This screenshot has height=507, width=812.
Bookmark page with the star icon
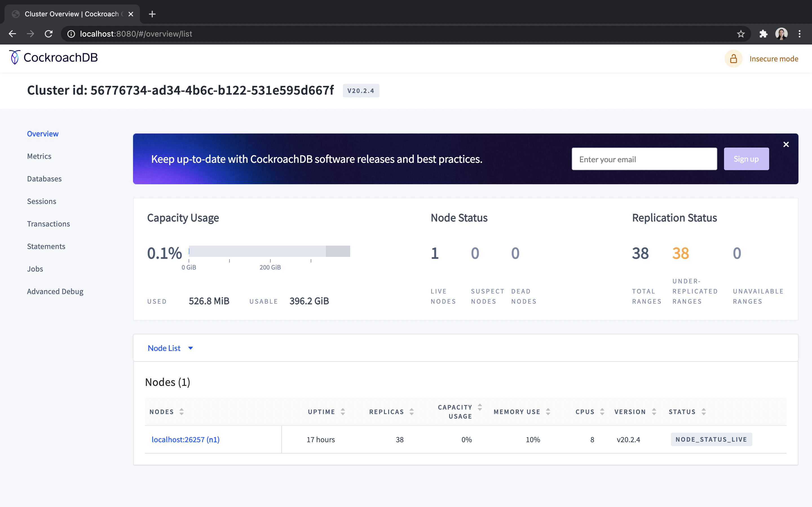741,34
